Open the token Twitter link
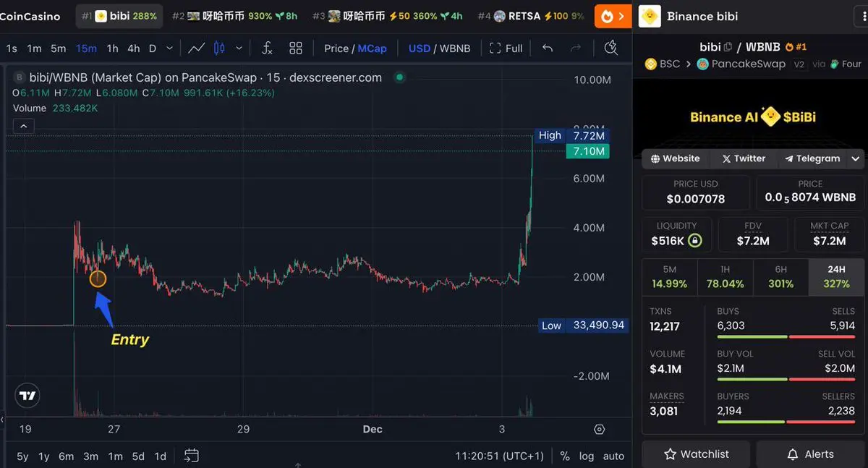 pyautogui.click(x=743, y=158)
